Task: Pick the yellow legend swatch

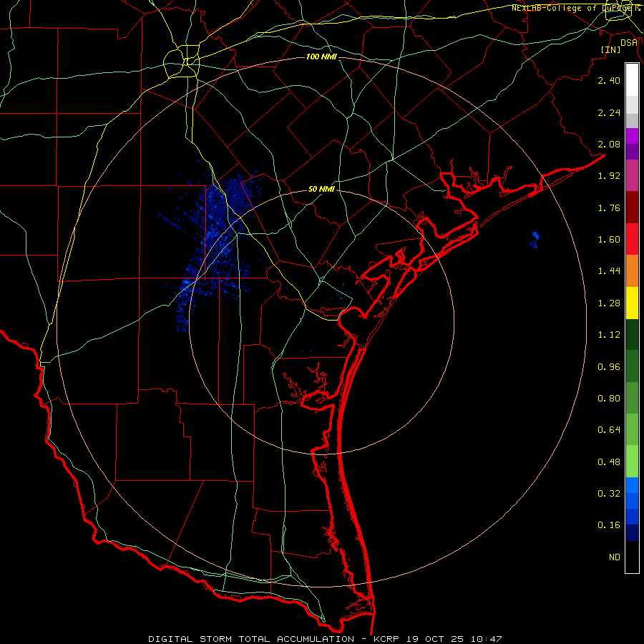Action: point(632,303)
